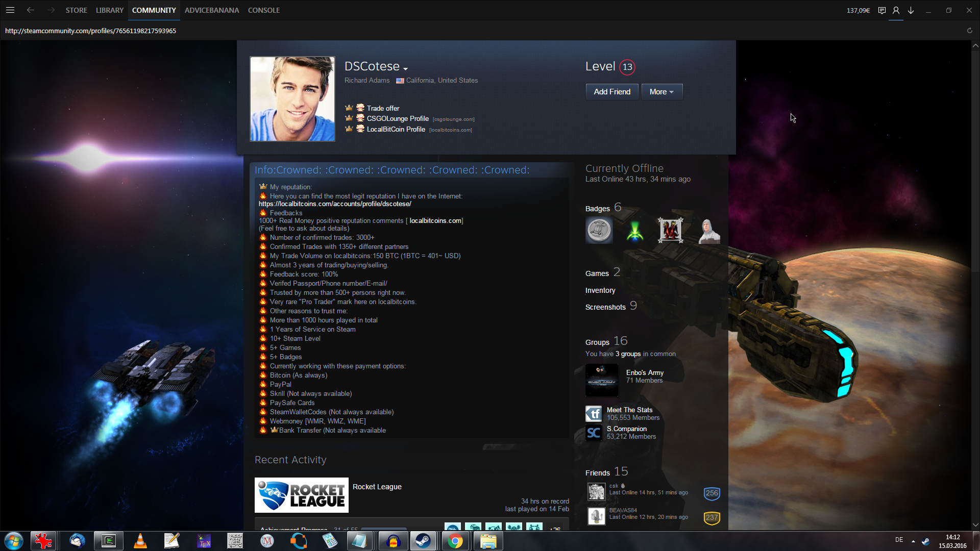This screenshot has width=980, height=551.
Task: Click the Add Friend button
Action: [611, 92]
